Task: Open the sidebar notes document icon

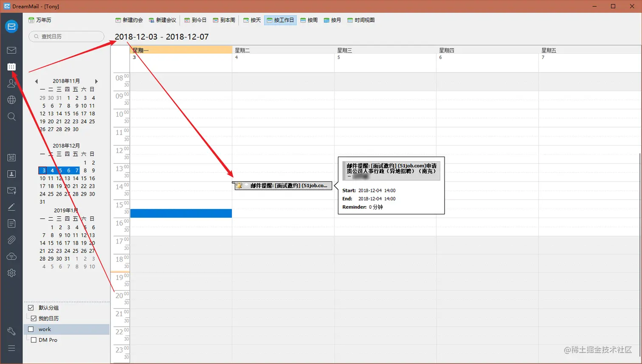Action: [x=11, y=224]
